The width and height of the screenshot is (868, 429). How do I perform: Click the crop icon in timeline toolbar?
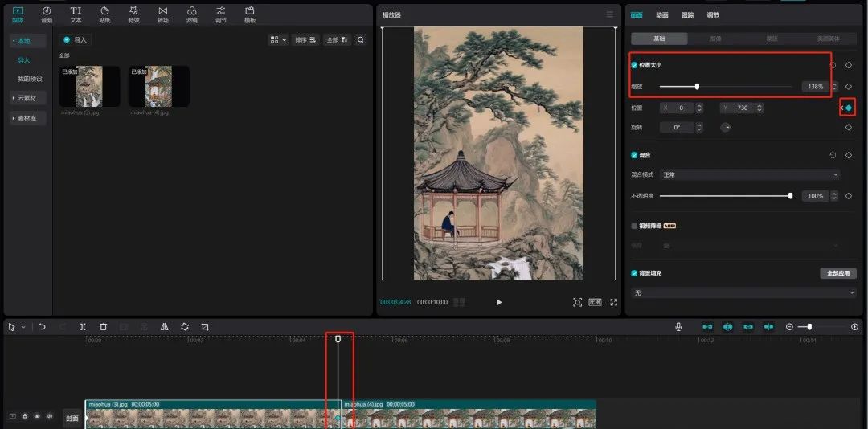pos(205,327)
